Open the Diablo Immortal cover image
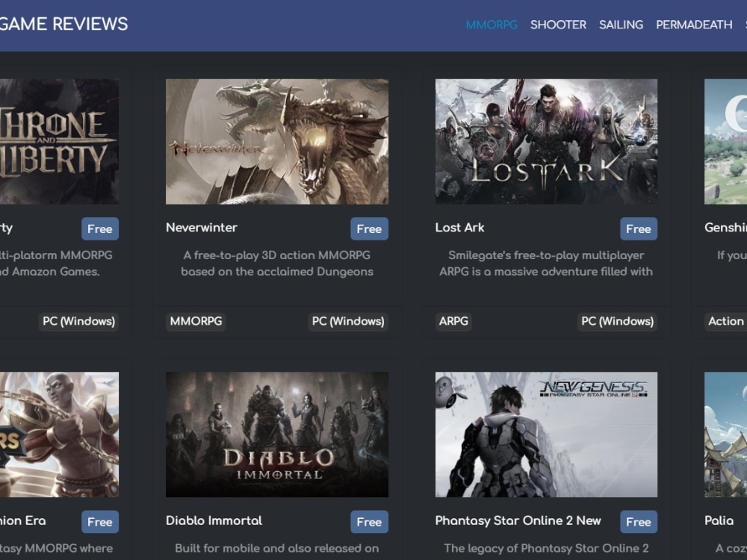Viewport: 747px width, 560px height. pyautogui.click(x=277, y=435)
